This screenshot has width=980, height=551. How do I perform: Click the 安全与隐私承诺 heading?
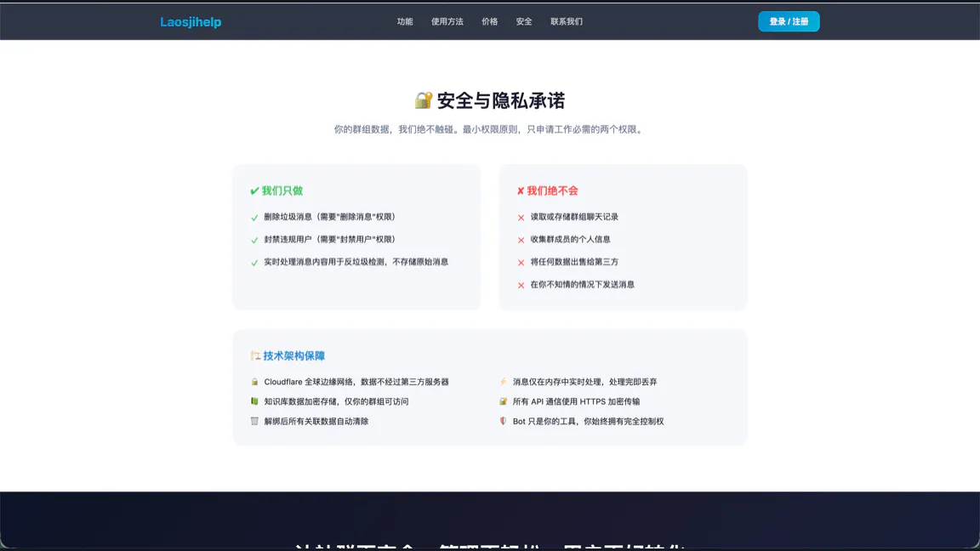[x=501, y=100]
